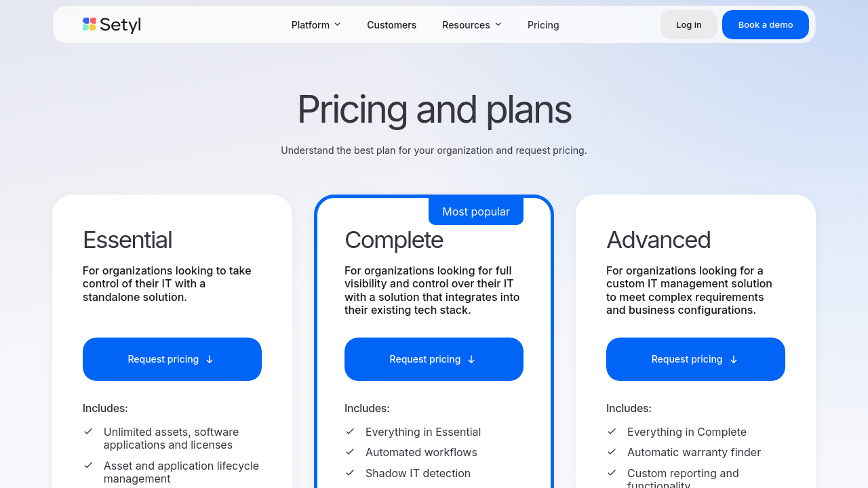This screenshot has height=488, width=868.
Task: Request pricing for the Complete plan
Action: pos(433,359)
